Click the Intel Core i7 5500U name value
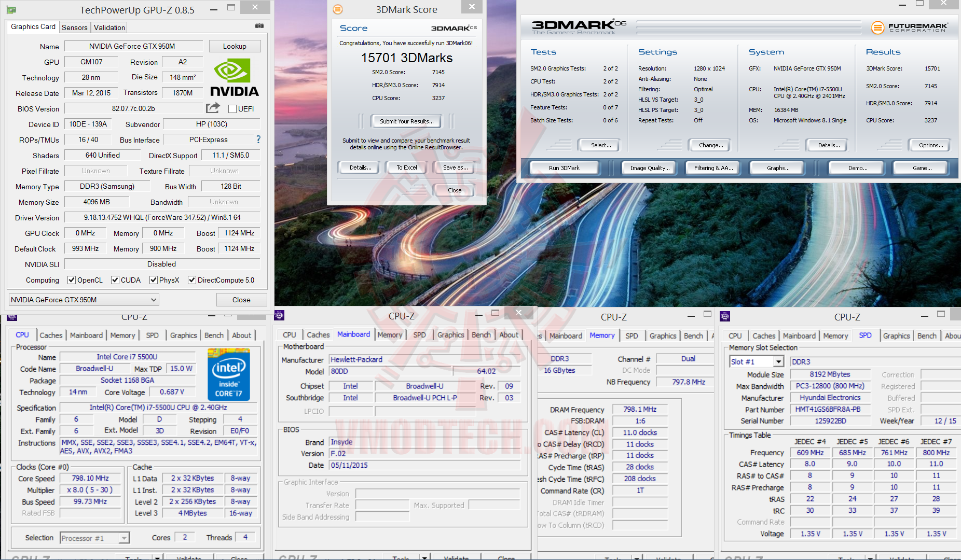961x560 pixels. tap(127, 357)
